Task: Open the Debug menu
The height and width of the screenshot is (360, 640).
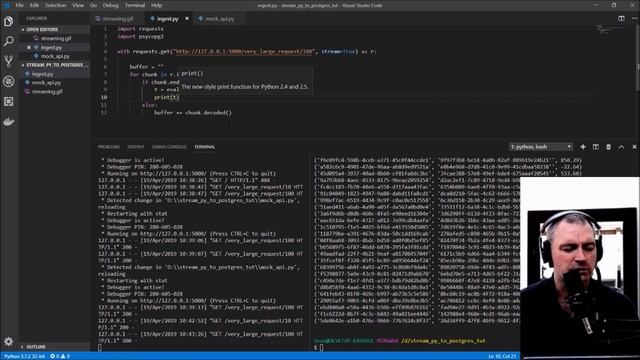Action: pos(111,5)
